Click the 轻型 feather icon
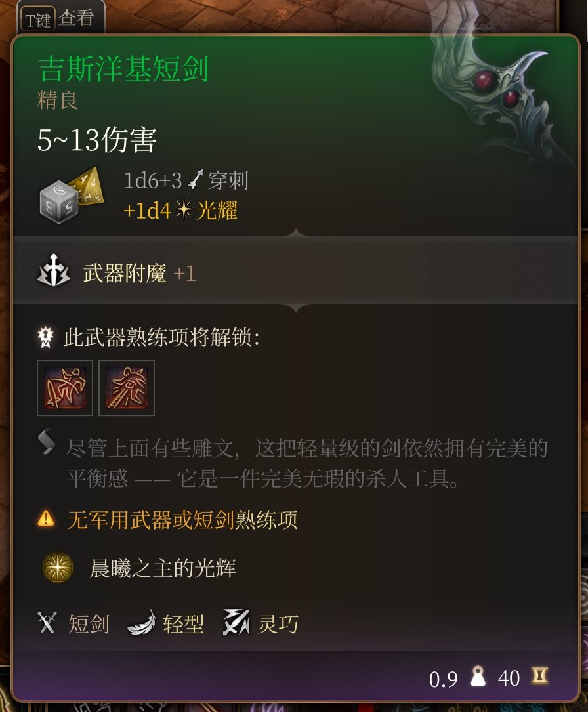The image size is (588, 712). point(141,622)
